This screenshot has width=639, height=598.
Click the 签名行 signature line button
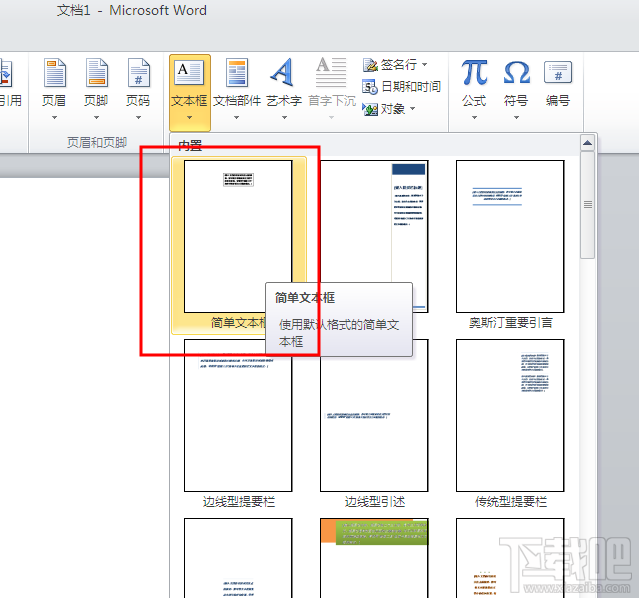394,64
